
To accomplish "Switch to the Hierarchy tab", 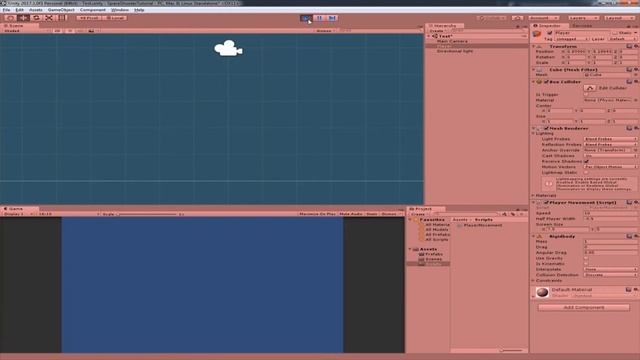I will point(444,25).
